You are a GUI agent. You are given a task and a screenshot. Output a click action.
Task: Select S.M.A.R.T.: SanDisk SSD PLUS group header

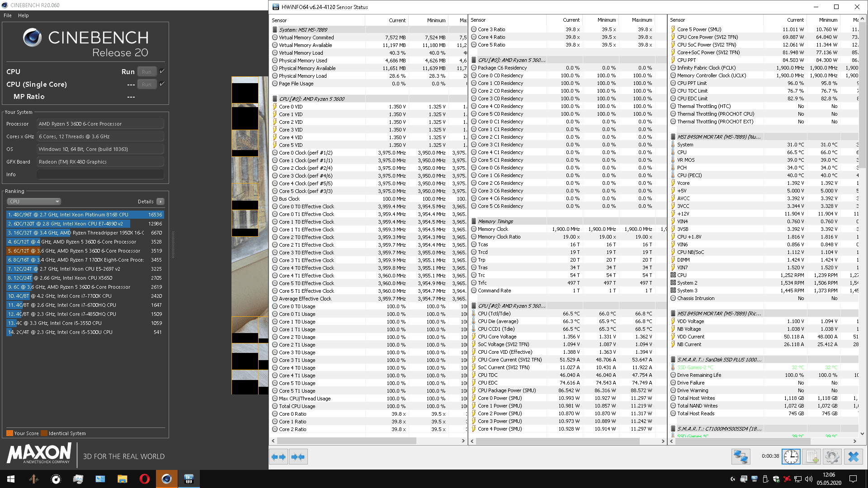764,360
